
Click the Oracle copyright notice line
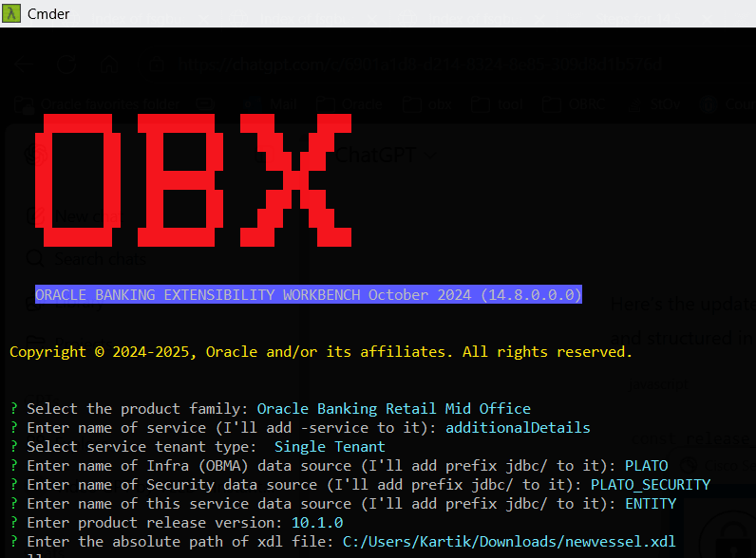tap(321, 352)
